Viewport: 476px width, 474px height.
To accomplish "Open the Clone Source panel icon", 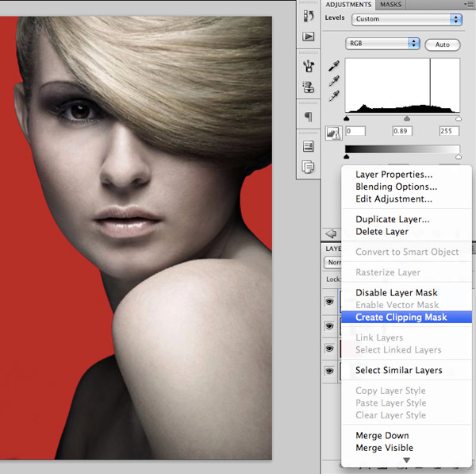I will coord(309,87).
